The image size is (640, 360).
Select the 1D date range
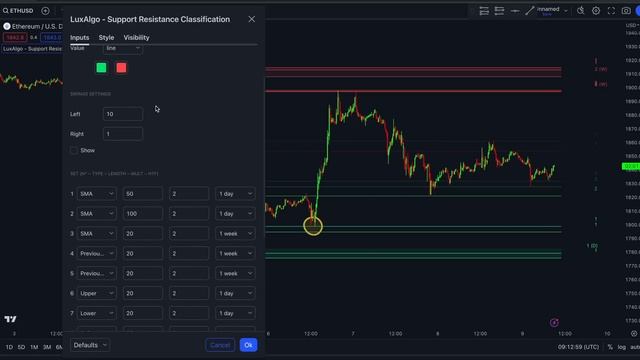click(x=9, y=347)
